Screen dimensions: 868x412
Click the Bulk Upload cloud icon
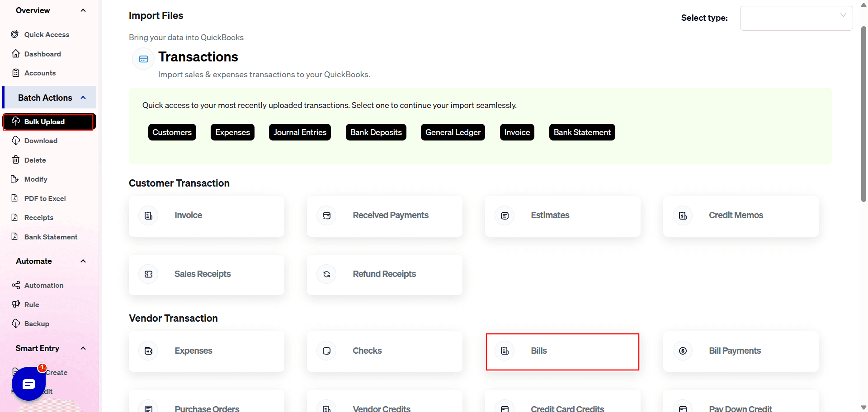pyautogui.click(x=16, y=121)
